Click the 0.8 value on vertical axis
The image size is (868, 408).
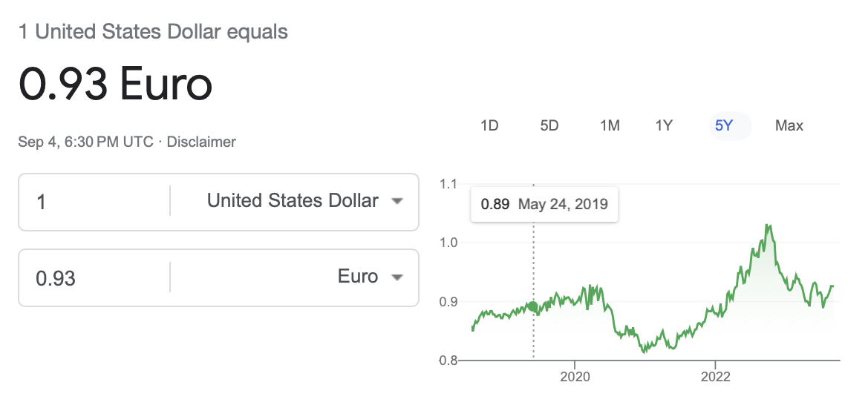pos(448,361)
